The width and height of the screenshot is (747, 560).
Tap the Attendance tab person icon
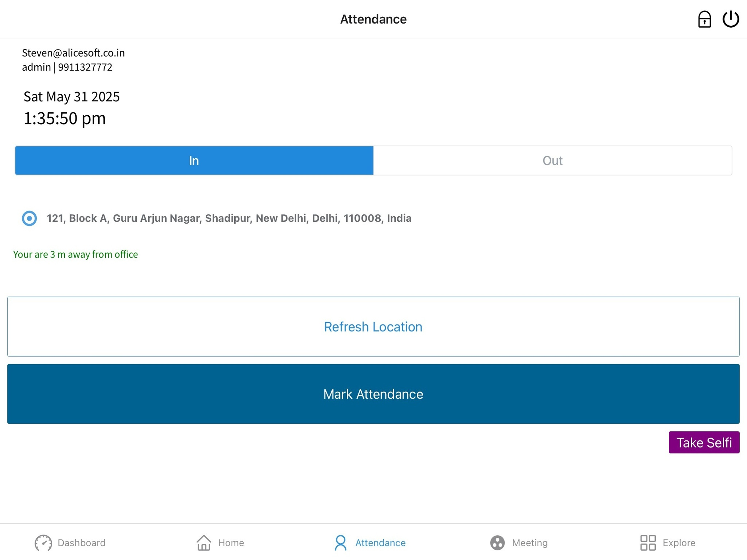click(x=340, y=543)
